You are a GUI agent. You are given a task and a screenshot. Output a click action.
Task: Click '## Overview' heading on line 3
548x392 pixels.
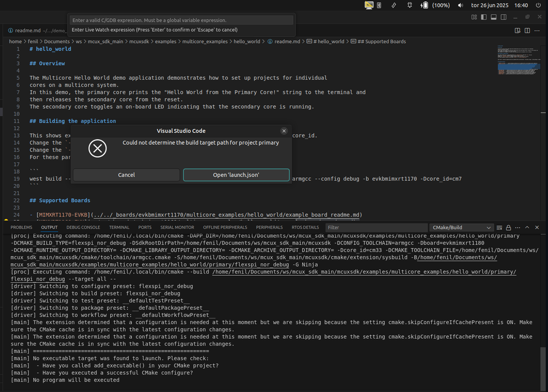(47, 64)
